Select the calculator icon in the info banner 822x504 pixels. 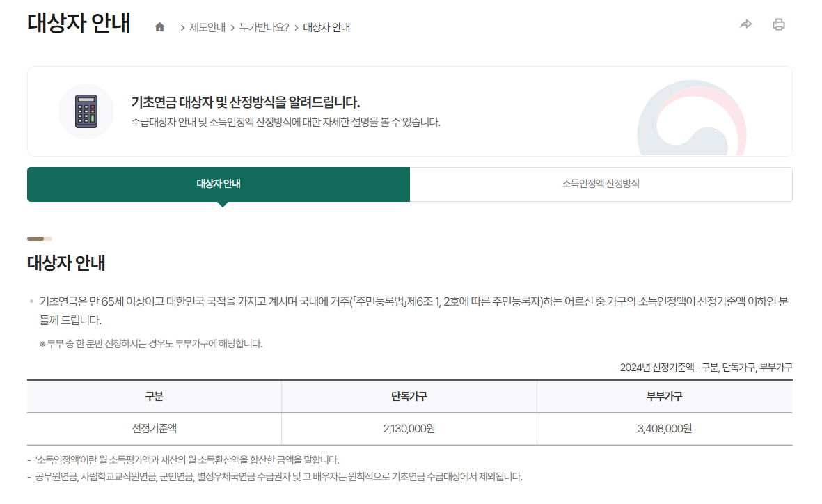pos(86,111)
